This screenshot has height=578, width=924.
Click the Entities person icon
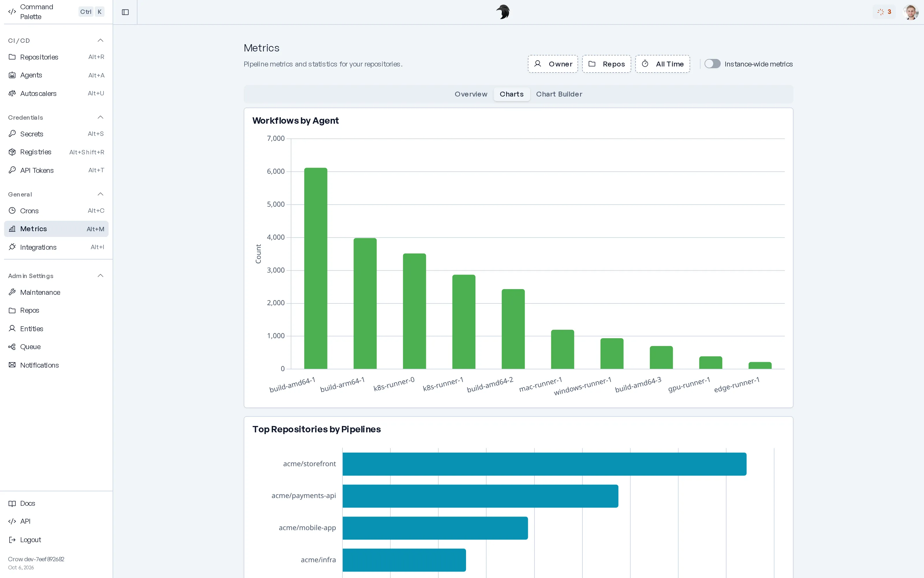click(x=12, y=329)
